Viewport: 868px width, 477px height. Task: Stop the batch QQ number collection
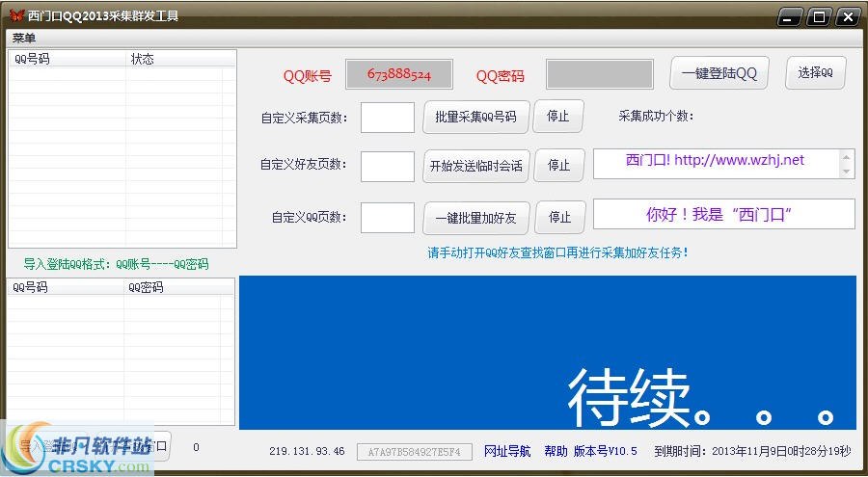(557, 117)
